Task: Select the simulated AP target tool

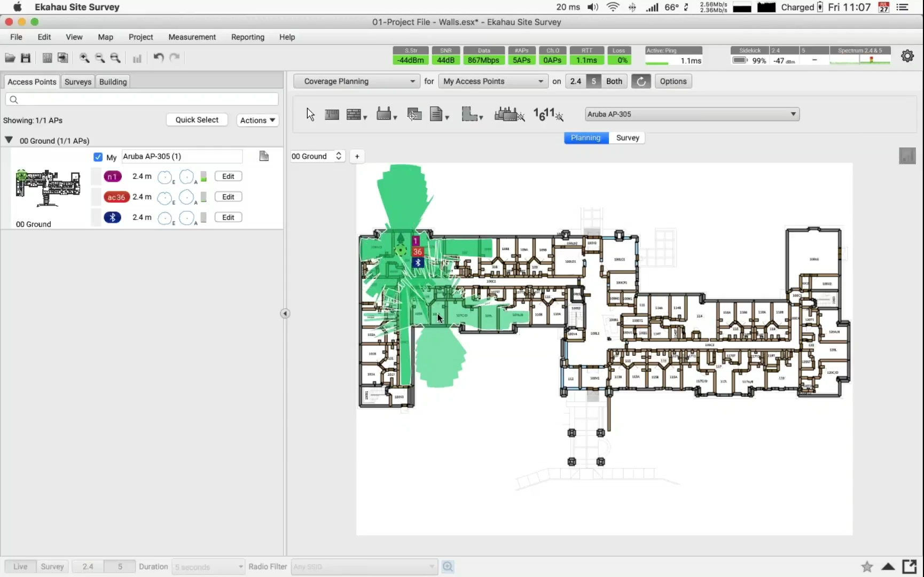Action: point(414,114)
